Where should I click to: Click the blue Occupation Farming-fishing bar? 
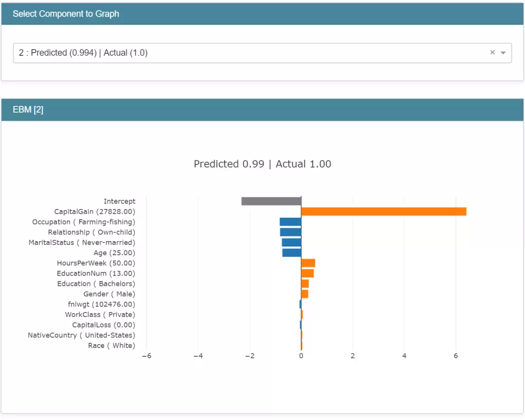point(290,222)
